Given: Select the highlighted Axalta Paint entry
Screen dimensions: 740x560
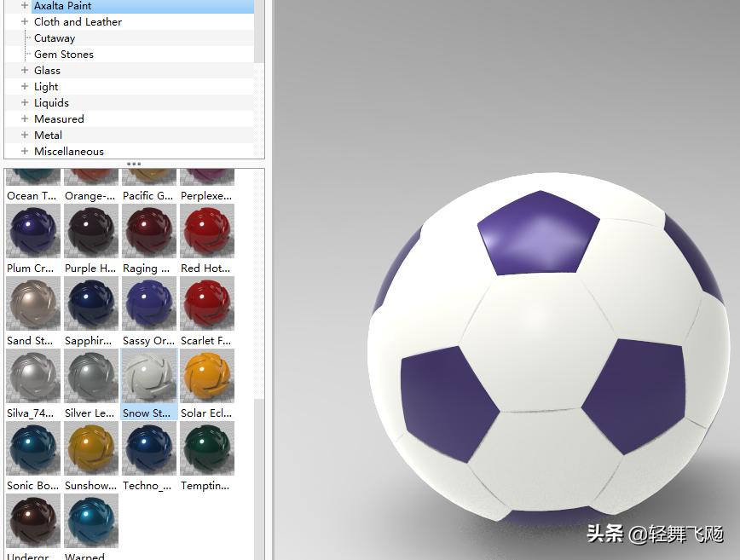Looking at the screenshot, I should [x=62, y=6].
